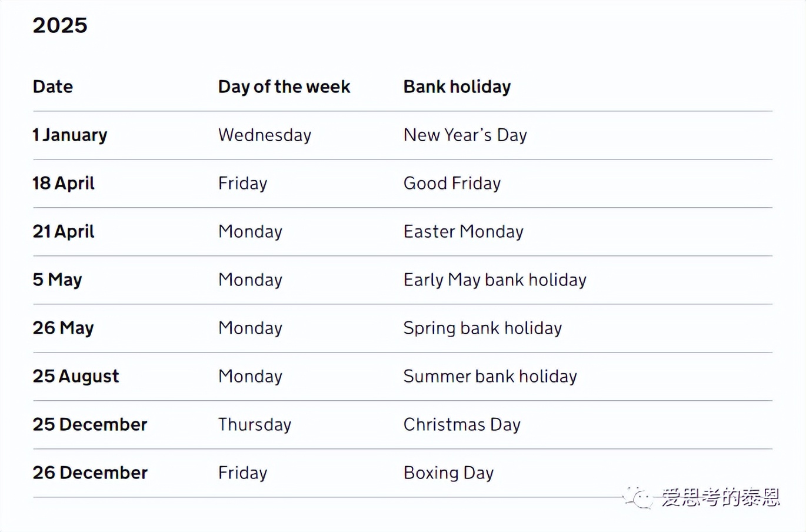
Task: Click the WeChat logo watermark icon
Action: (x=639, y=498)
